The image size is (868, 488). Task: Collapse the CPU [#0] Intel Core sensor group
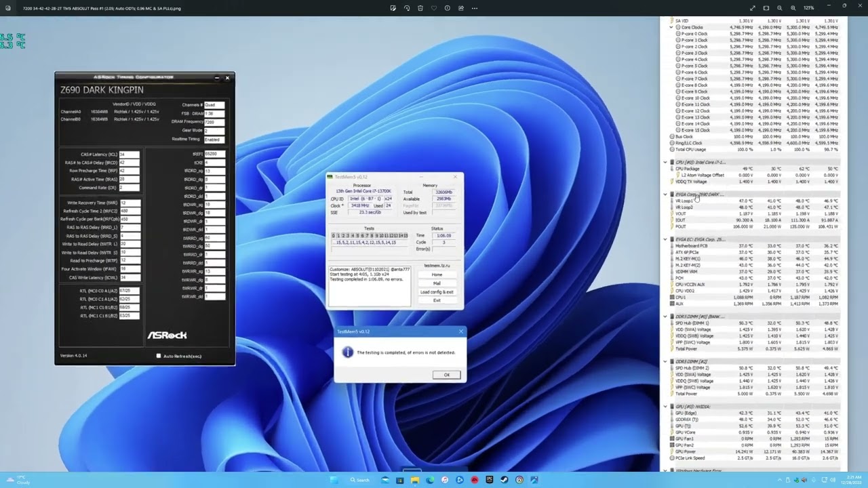click(665, 162)
